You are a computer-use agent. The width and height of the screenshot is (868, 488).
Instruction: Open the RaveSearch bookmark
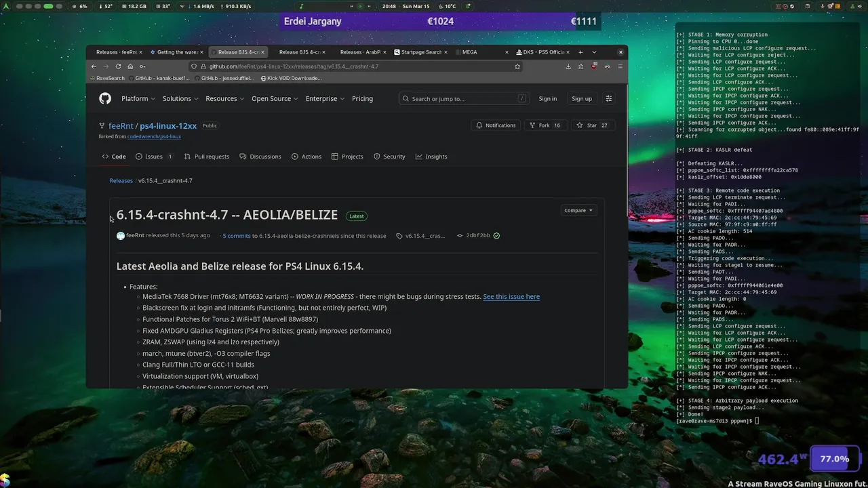(x=107, y=78)
